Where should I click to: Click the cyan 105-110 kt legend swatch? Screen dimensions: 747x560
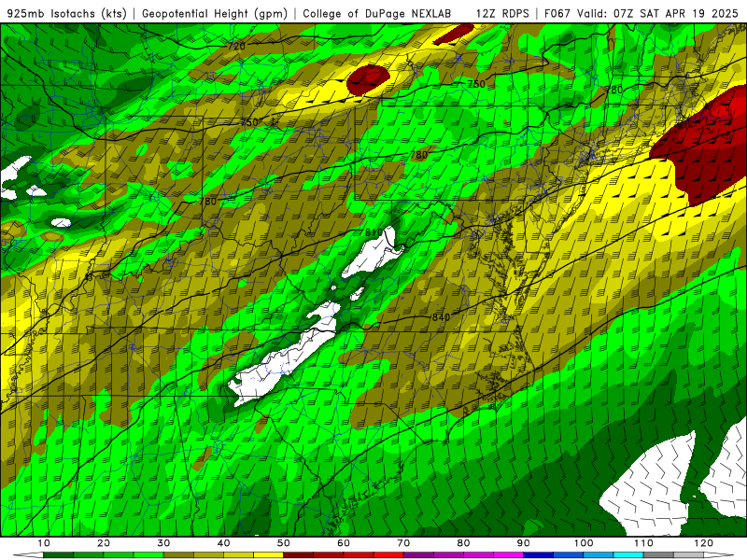click(628, 555)
